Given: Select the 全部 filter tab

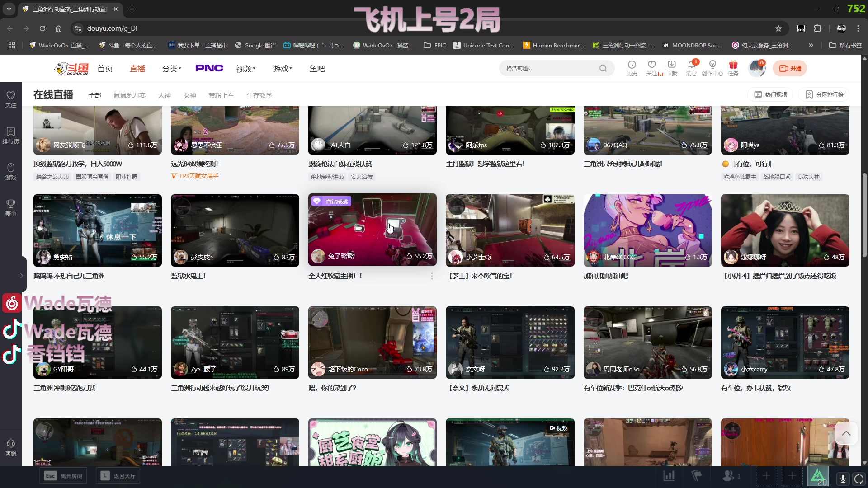Looking at the screenshot, I should pyautogui.click(x=95, y=95).
